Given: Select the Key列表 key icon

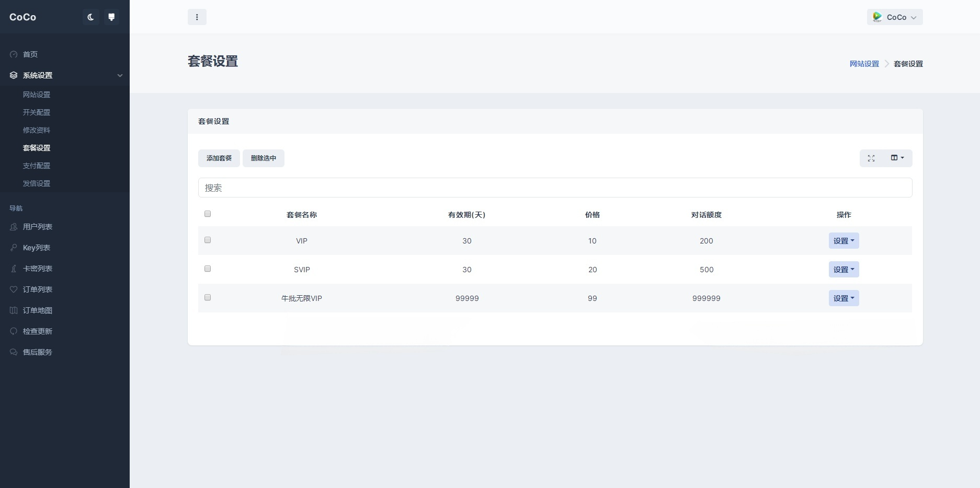Looking at the screenshot, I should (x=13, y=248).
